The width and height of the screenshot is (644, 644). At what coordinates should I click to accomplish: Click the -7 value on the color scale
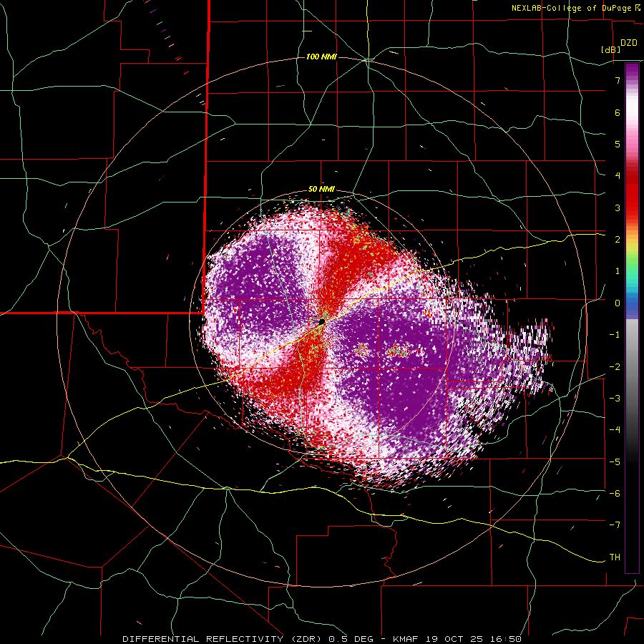click(615, 525)
